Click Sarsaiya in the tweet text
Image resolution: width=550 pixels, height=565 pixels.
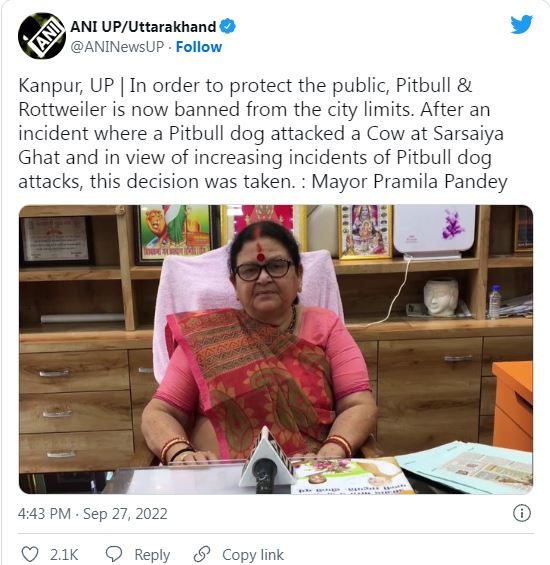pyautogui.click(x=468, y=134)
